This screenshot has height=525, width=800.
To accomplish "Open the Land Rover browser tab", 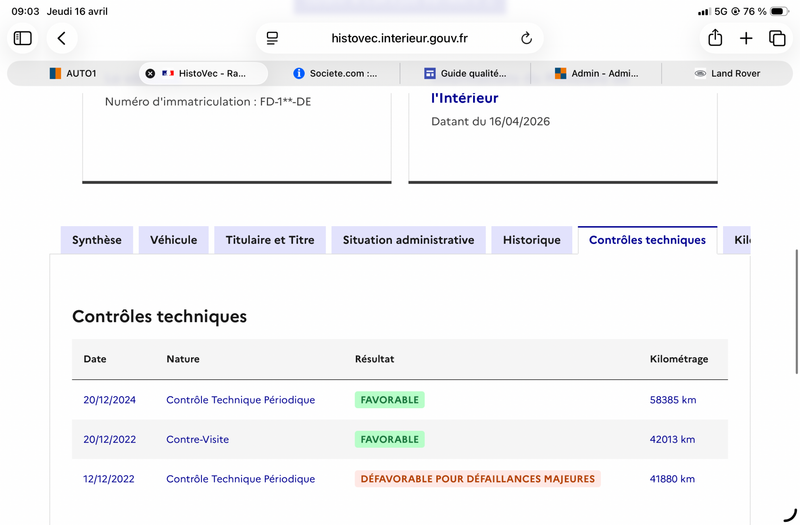I will pyautogui.click(x=727, y=73).
